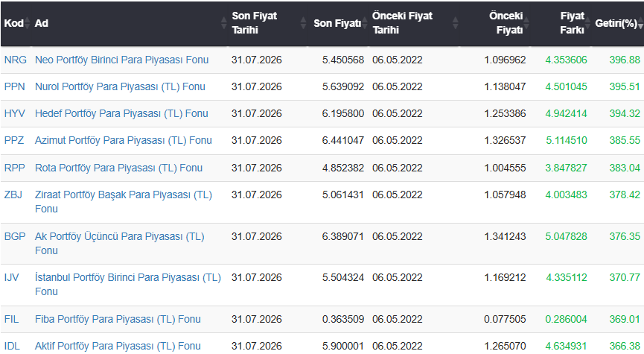Image resolution: width=644 pixels, height=354 pixels.
Task: Open Fiba Portföy Para Piyasası (TL) Fonu
Action: (118, 319)
